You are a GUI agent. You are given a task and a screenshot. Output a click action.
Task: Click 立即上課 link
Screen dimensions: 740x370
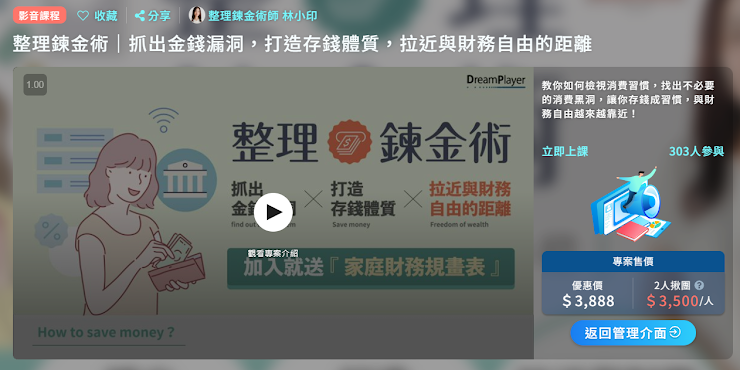565,151
